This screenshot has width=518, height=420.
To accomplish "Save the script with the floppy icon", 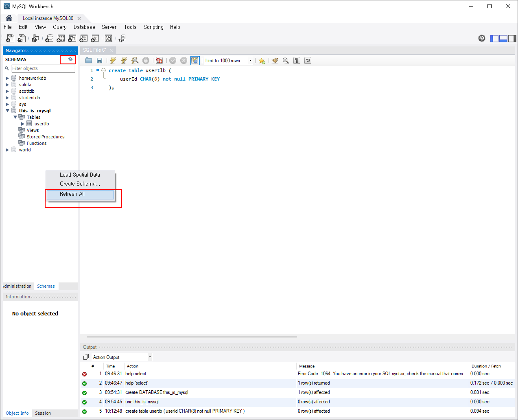I will 100,61.
